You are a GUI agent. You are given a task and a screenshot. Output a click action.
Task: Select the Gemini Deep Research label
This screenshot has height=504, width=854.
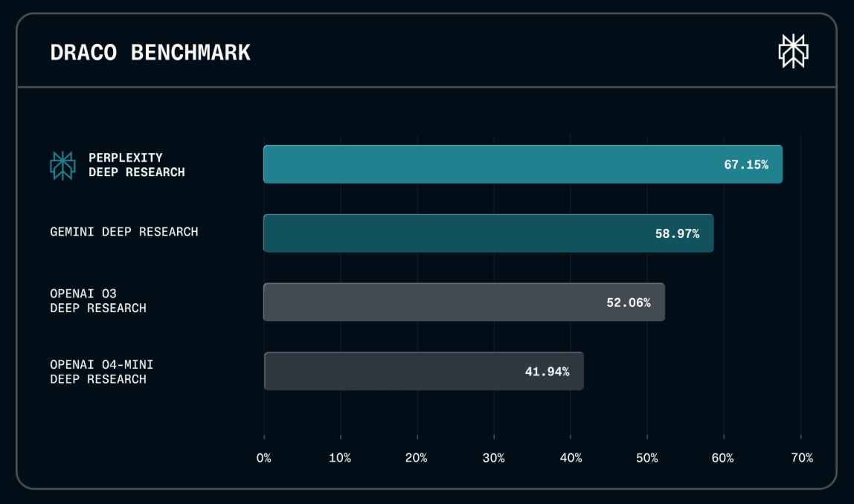click(x=124, y=232)
